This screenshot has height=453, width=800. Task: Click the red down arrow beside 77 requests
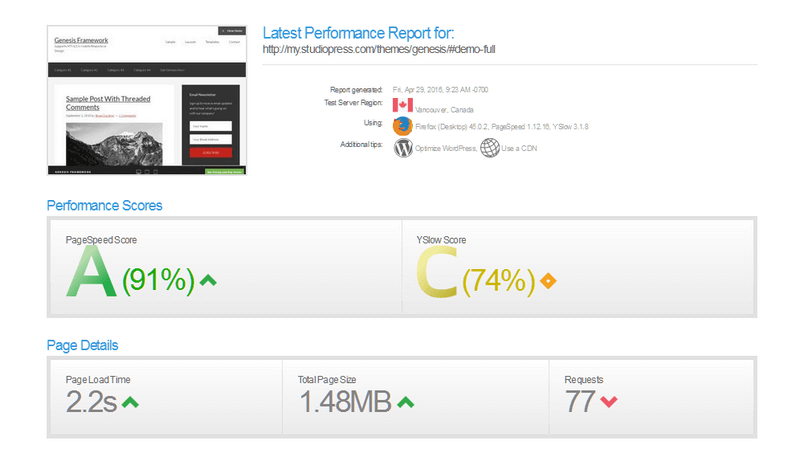point(609,402)
